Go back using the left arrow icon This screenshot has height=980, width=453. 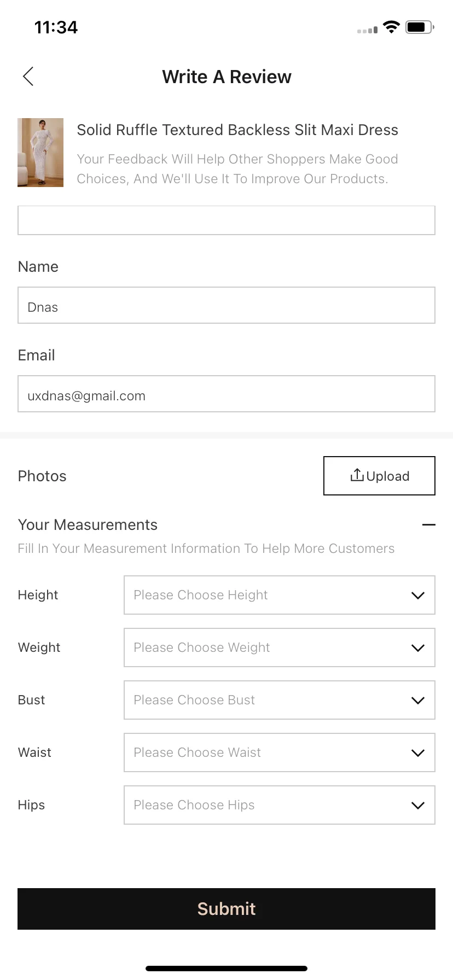click(x=28, y=77)
